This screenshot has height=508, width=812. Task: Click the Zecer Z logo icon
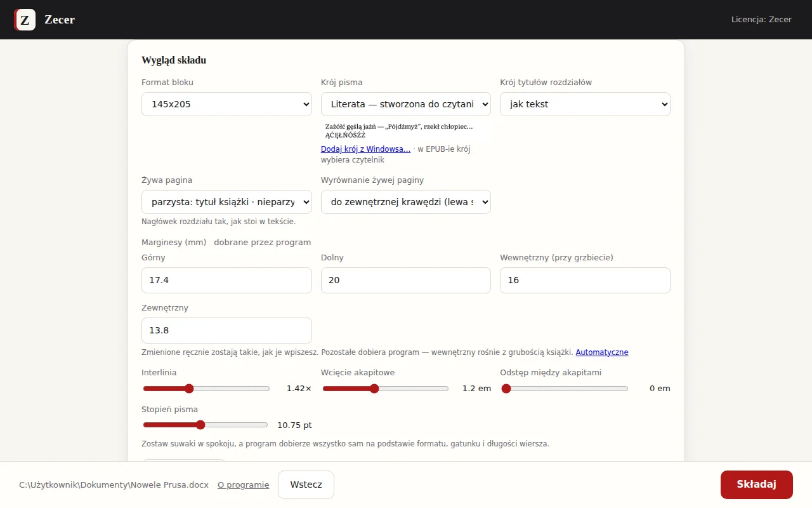(x=25, y=20)
